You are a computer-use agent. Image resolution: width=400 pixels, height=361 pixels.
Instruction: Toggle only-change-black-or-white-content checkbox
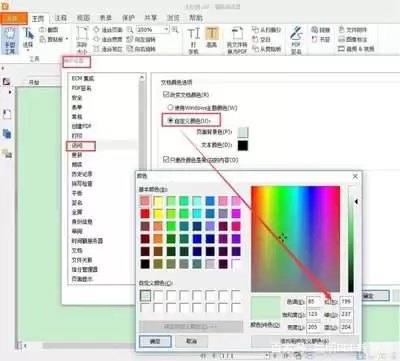click(x=166, y=160)
